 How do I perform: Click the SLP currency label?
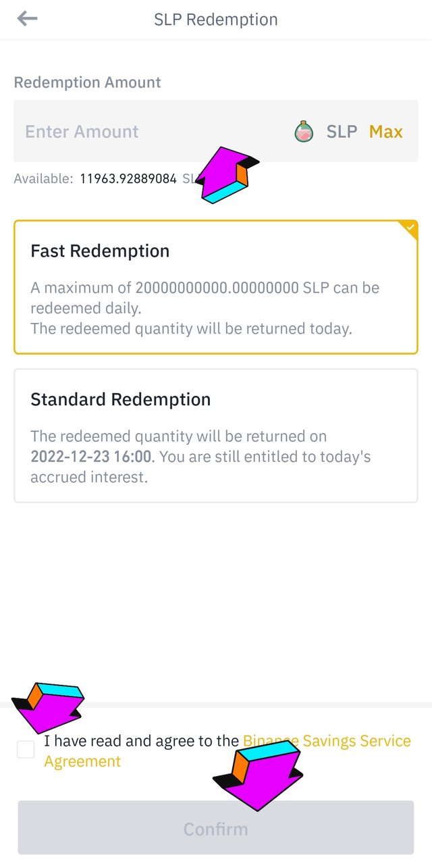(x=342, y=132)
